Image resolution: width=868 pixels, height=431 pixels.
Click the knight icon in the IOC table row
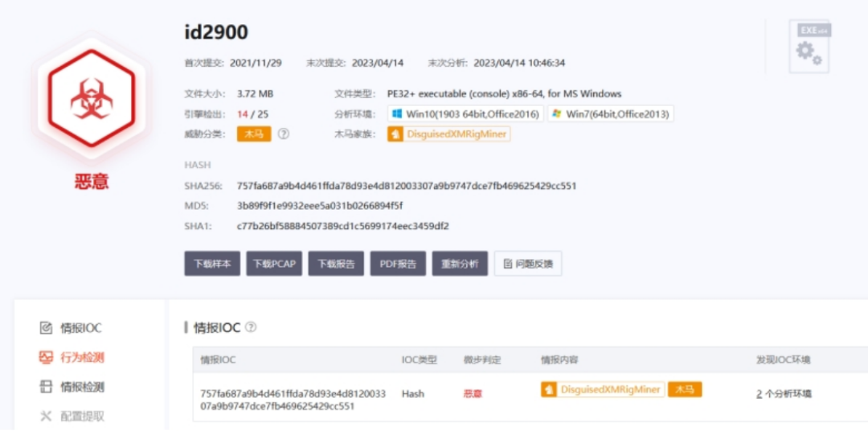pyautogui.click(x=549, y=389)
